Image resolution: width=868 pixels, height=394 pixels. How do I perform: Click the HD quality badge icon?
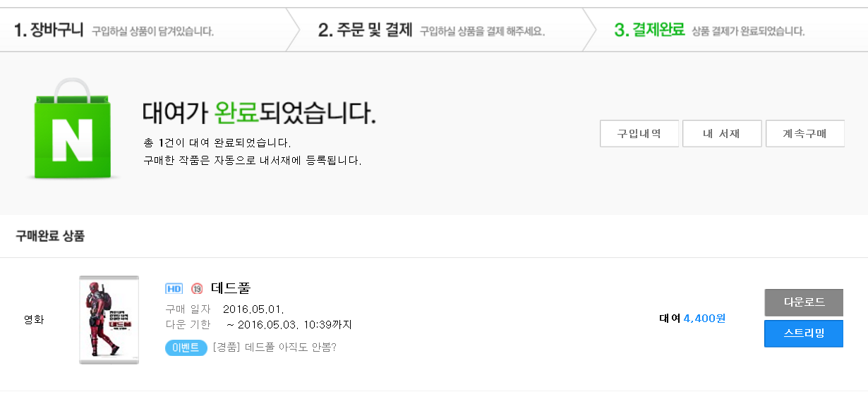click(174, 288)
